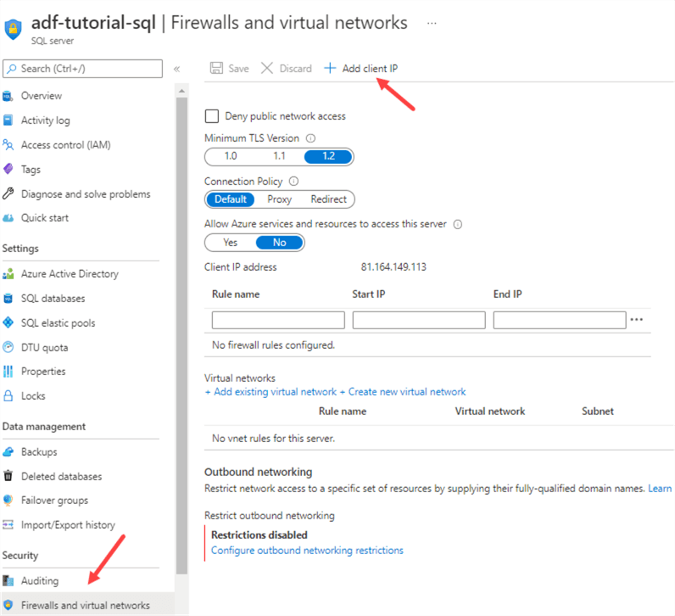Set Connection Policy to Redirect
Viewport: 675px width, 616px height.
[328, 199]
